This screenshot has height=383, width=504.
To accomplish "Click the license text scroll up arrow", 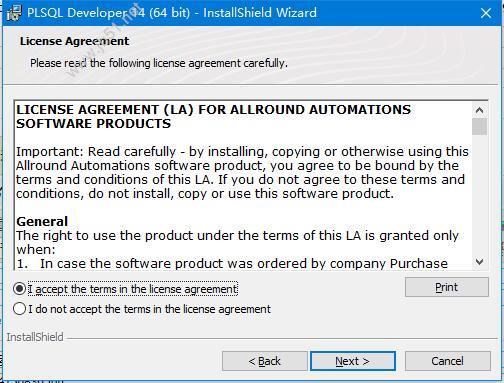I will [x=479, y=110].
